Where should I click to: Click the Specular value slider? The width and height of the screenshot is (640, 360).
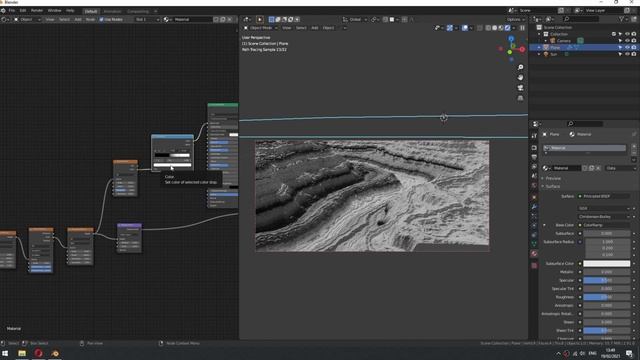pyautogui.click(x=607, y=280)
